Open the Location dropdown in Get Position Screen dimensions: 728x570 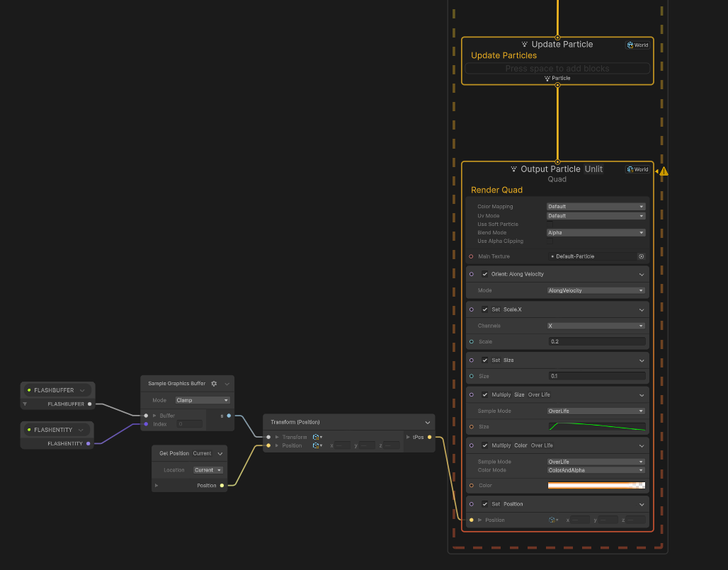click(207, 469)
